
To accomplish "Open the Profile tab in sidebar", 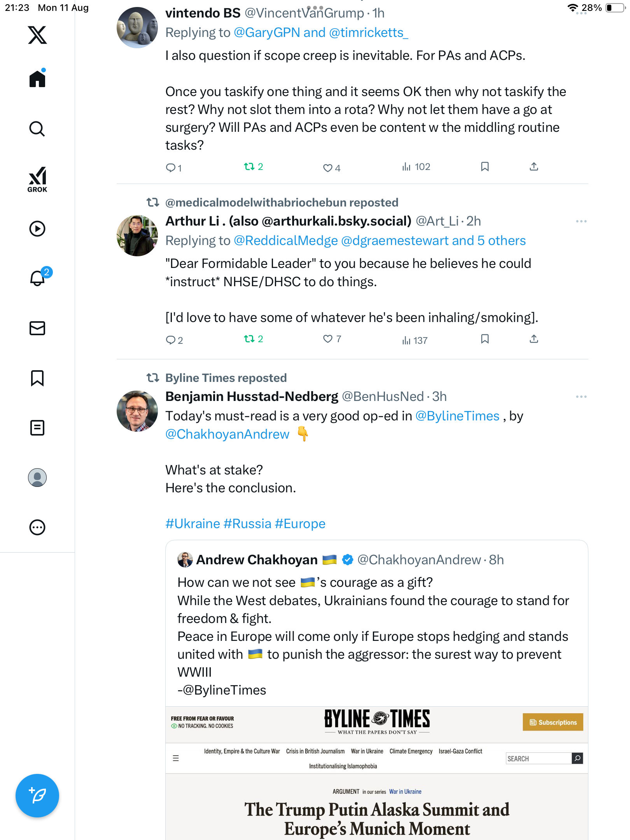I will coord(37,478).
